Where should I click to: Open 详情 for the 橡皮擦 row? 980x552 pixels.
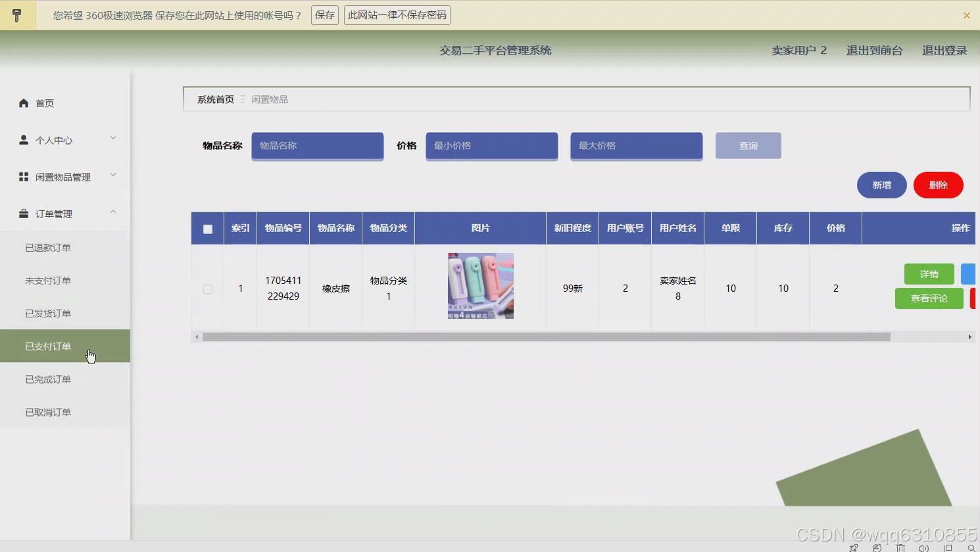[929, 274]
